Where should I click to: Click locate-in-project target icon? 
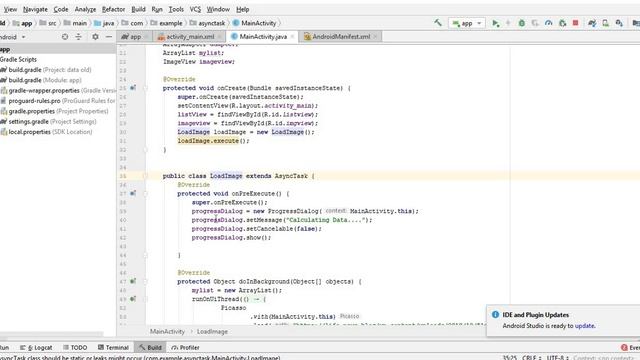click(x=65, y=37)
